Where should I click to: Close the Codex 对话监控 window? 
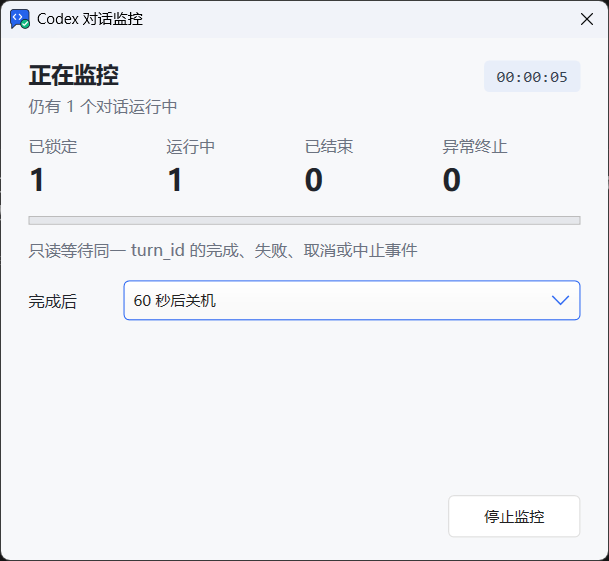586,19
